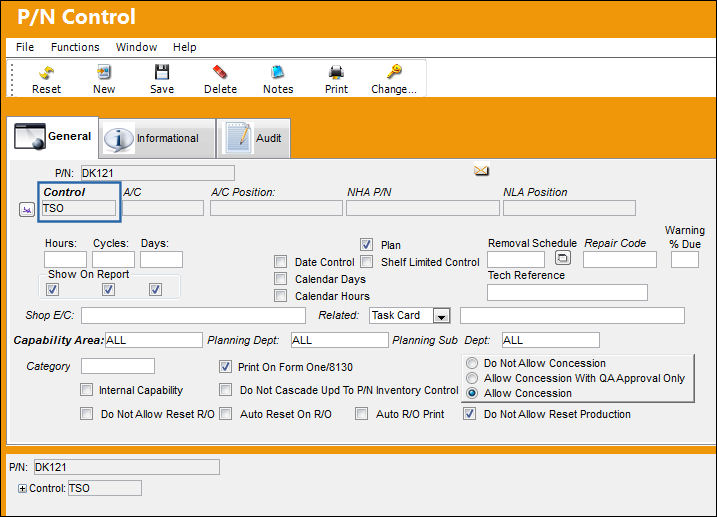This screenshot has width=717, height=517.
Task: Enable the Internal Capability checkbox
Action: 86,389
